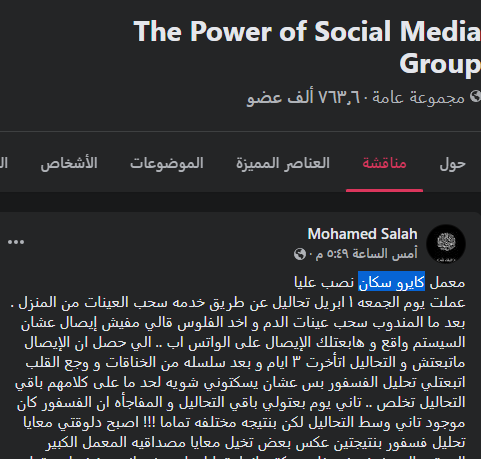Click the globe icon next to مجموعة عامة
Viewport: 481px width, 459px height.
click(475, 97)
